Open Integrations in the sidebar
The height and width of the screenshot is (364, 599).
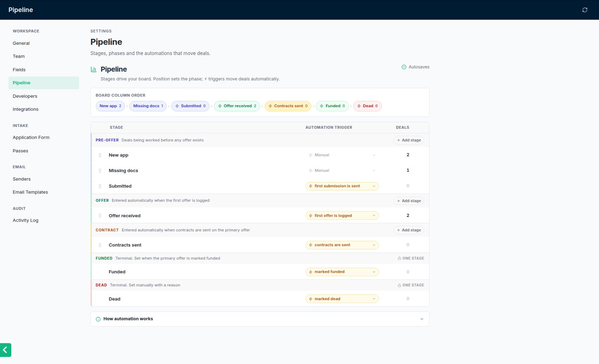(x=44, y=109)
